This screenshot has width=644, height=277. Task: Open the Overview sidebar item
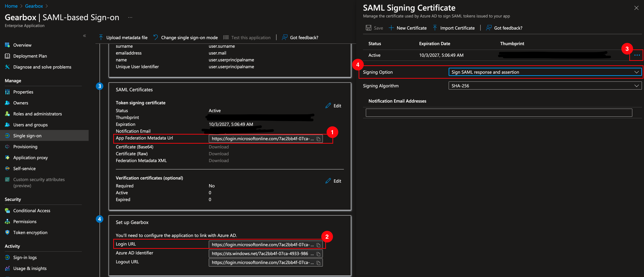click(x=22, y=45)
